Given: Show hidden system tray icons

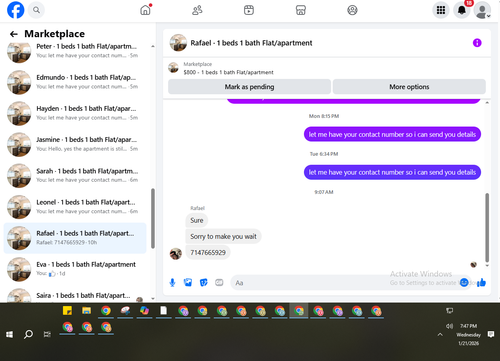Looking at the screenshot, I should [x=440, y=334].
